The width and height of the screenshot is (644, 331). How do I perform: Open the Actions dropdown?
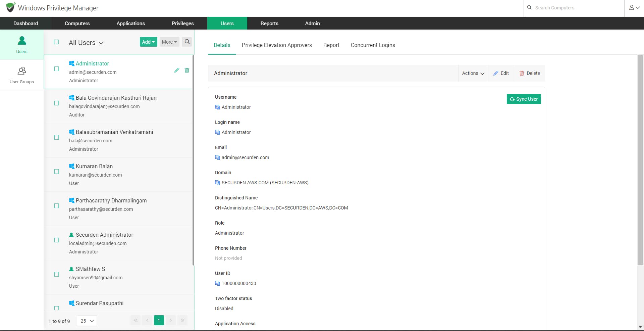click(x=473, y=73)
